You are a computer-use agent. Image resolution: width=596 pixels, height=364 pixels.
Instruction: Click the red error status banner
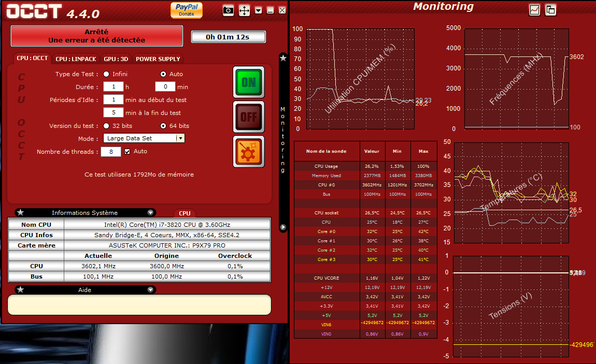click(x=97, y=36)
